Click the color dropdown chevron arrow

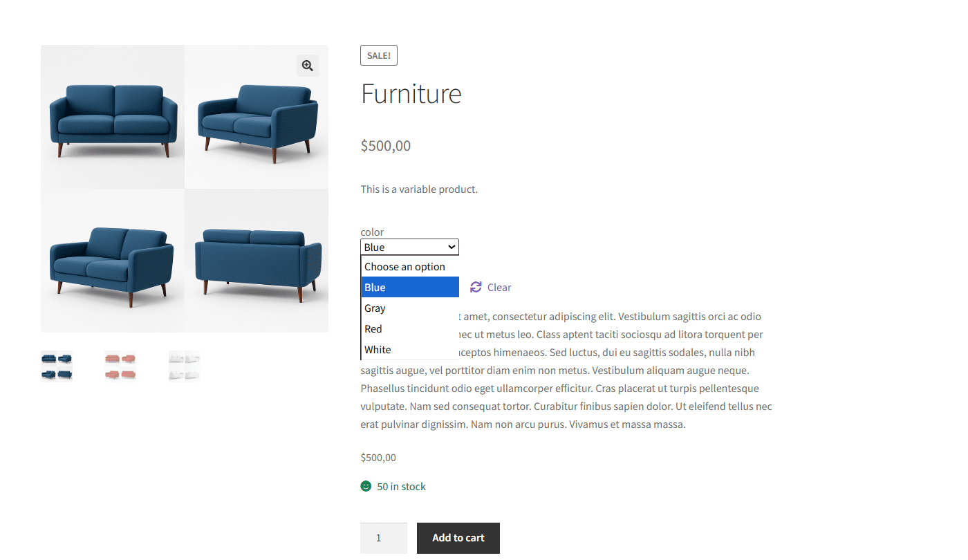point(452,247)
